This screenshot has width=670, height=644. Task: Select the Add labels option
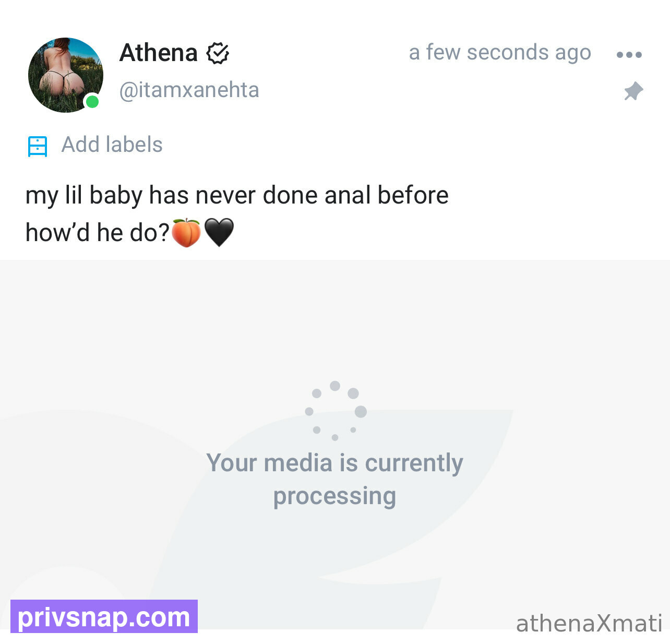click(x=112, y=145)
